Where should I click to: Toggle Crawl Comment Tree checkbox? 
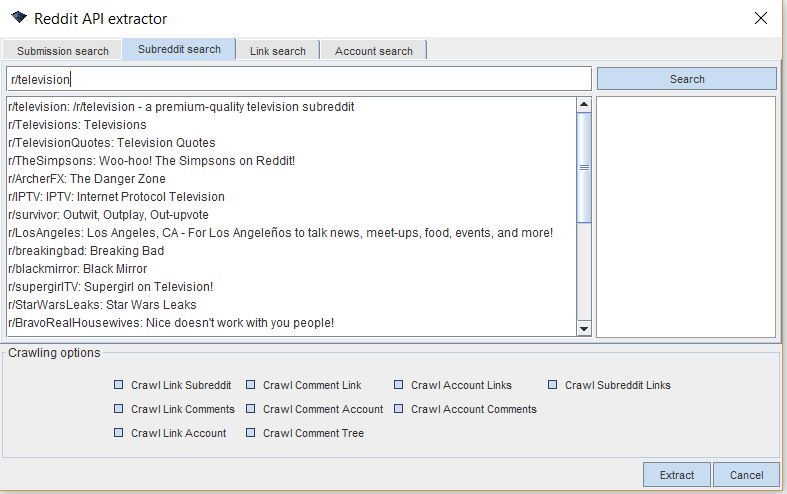251,433
